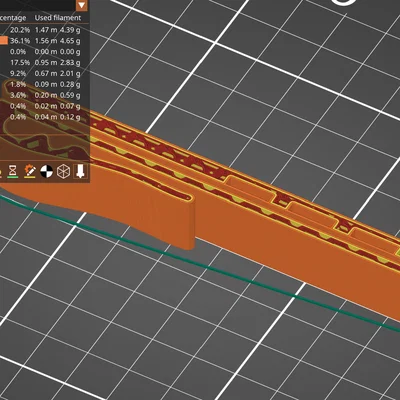Click the 'Used filament' column header
Image resolution: width=400 pixels, height=400 pixels.
coord(58,18)
